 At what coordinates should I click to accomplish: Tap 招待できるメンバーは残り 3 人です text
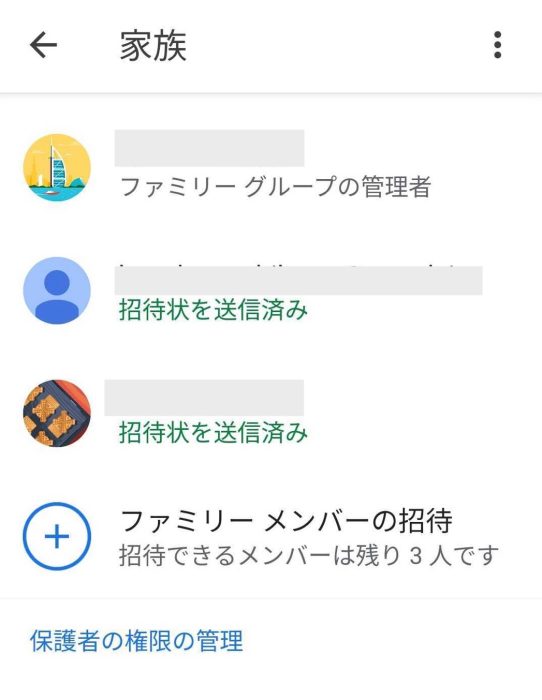(309, 555)
